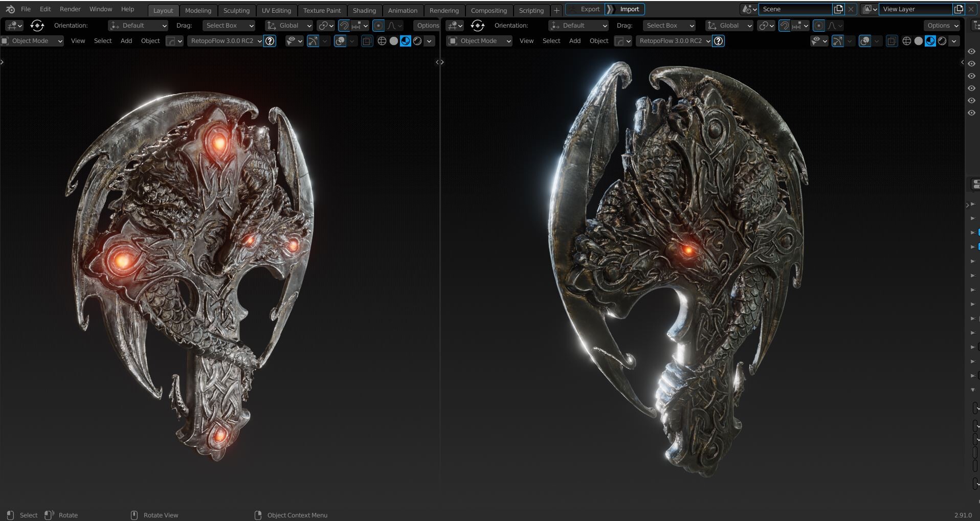The image size is (980, 521).
Task: Open the left viewport Add menu
Action: coord(126,41)
